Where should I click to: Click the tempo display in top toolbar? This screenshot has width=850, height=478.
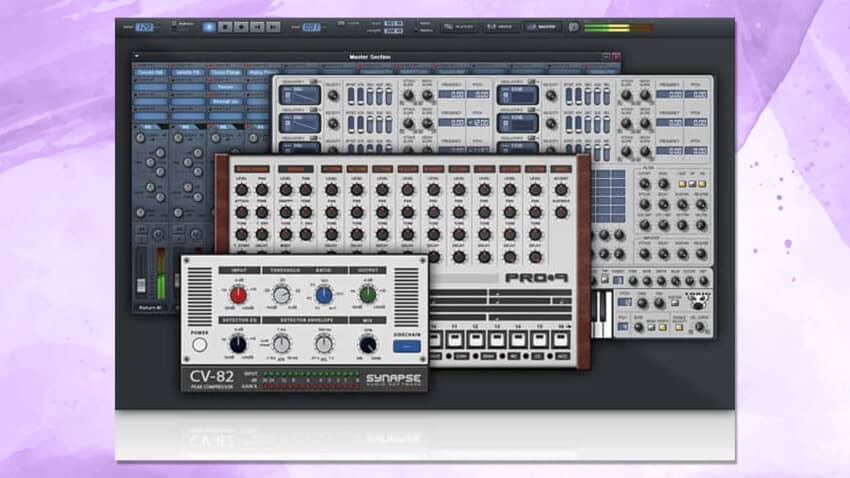tap(145, 27)
